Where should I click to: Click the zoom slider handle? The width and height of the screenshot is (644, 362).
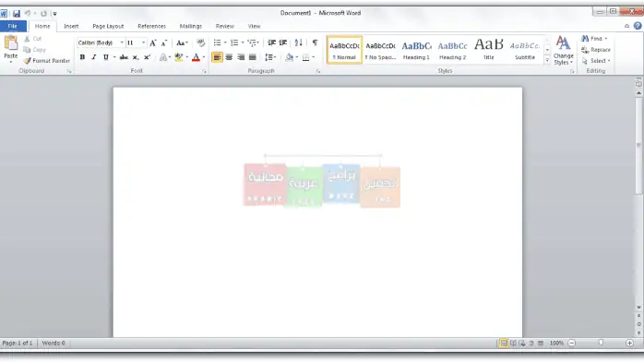pyautogui.click(x=601, y=343)
